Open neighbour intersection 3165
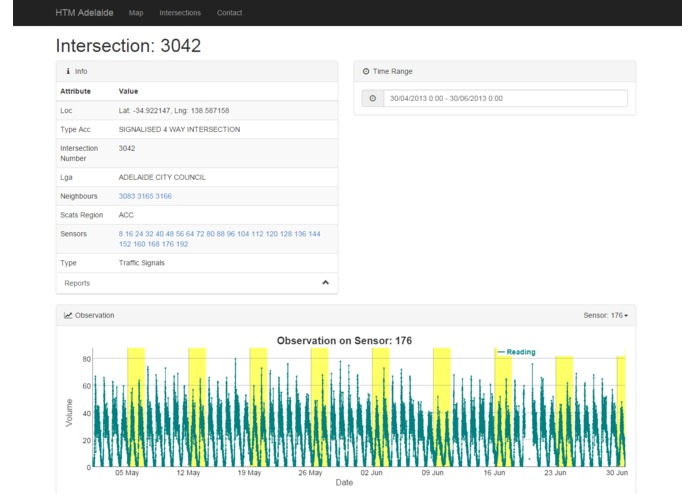Image resolution: width=695 pixels, height=494 pixels. 145,196
